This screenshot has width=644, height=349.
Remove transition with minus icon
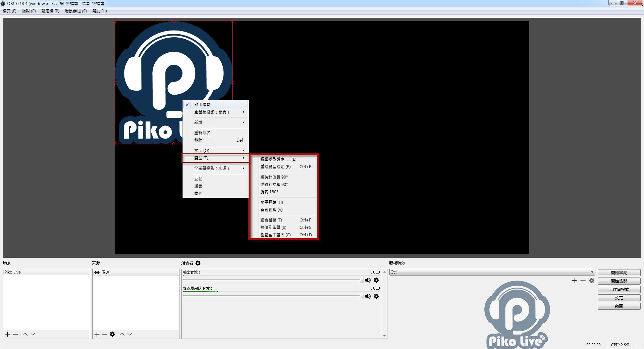[x=583, y=281]
